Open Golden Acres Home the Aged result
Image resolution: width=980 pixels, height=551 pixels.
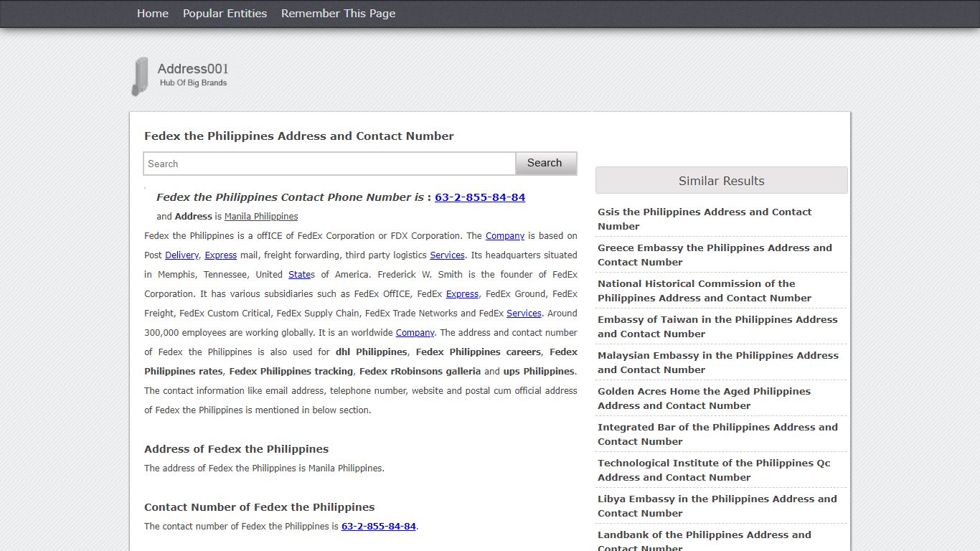[704, 398]
